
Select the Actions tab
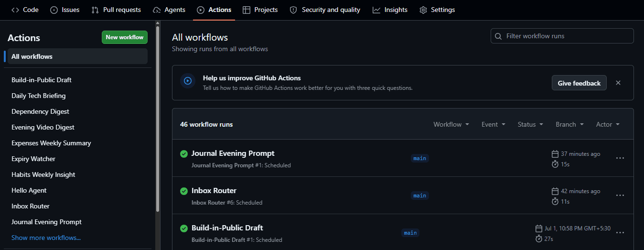pos(214,10)
